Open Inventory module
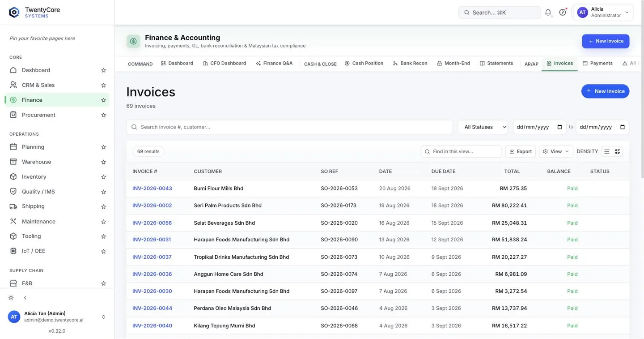Screen dimensions: 644x339 pyautogui.click(x=57, y=176)
